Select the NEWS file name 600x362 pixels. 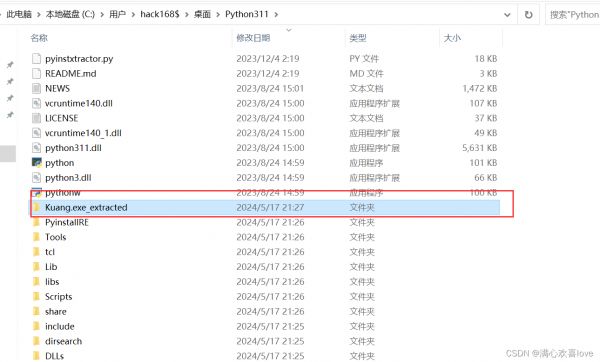[x=57, y=88]
